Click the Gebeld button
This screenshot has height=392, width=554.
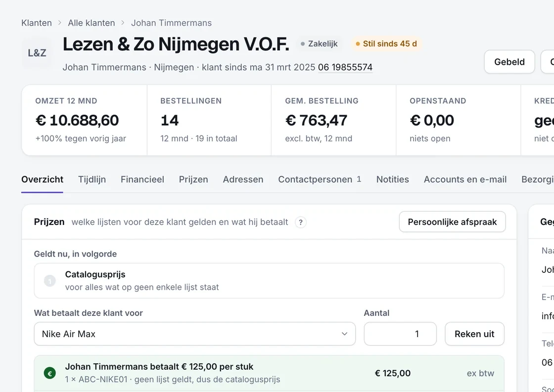[x=509, y=62]
